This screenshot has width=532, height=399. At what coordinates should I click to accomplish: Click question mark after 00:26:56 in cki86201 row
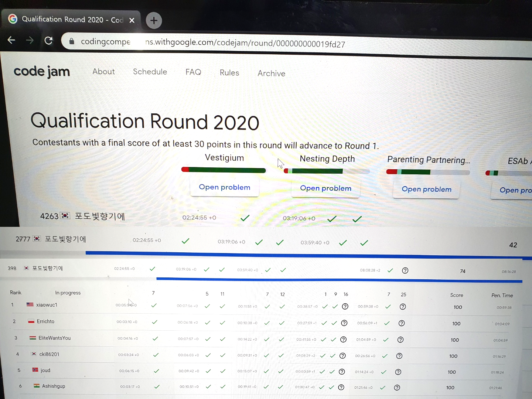[x=399, y=356]
